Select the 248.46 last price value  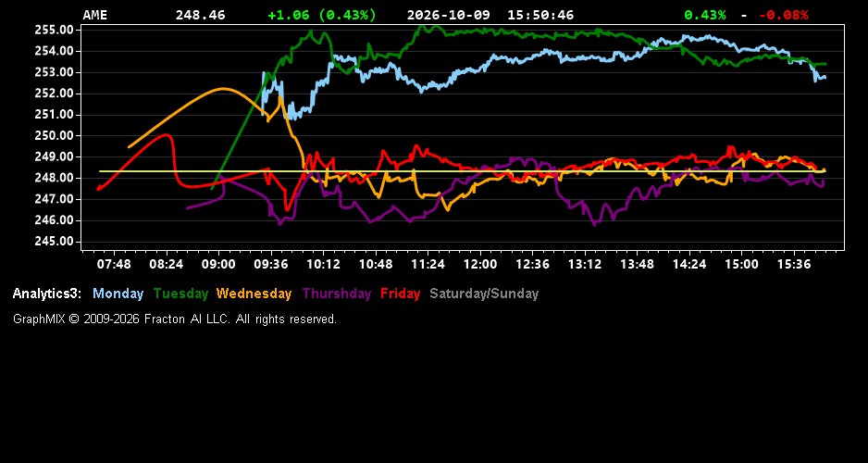(201, 15)
